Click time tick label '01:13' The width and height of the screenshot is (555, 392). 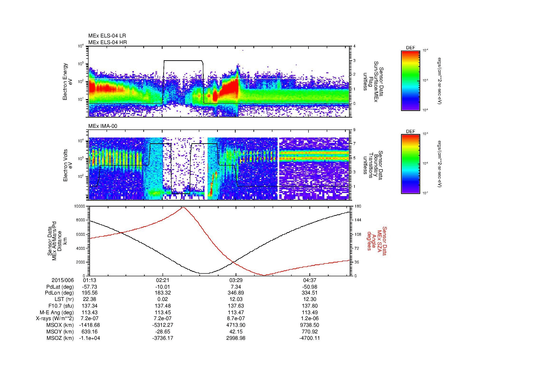pos(89,280)
